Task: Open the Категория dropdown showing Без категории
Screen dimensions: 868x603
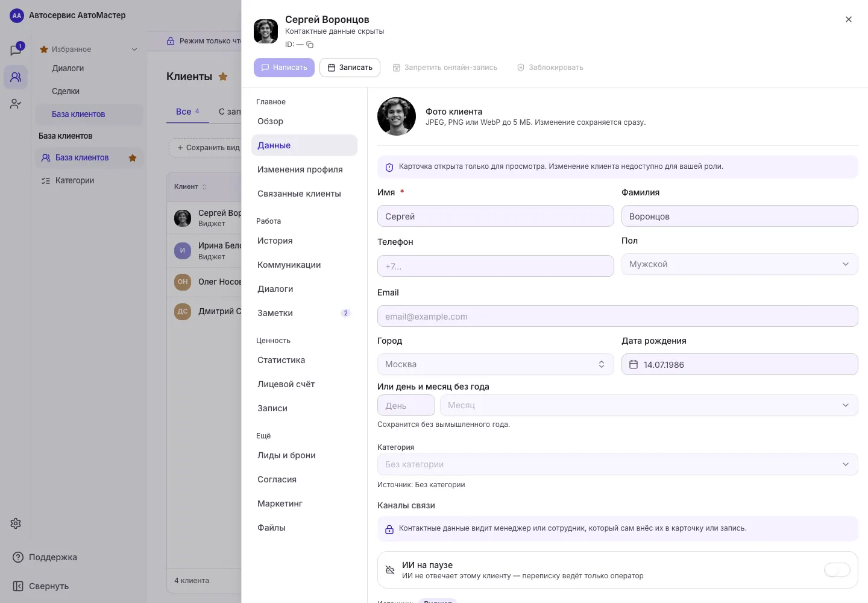Action: coord(618,464)
